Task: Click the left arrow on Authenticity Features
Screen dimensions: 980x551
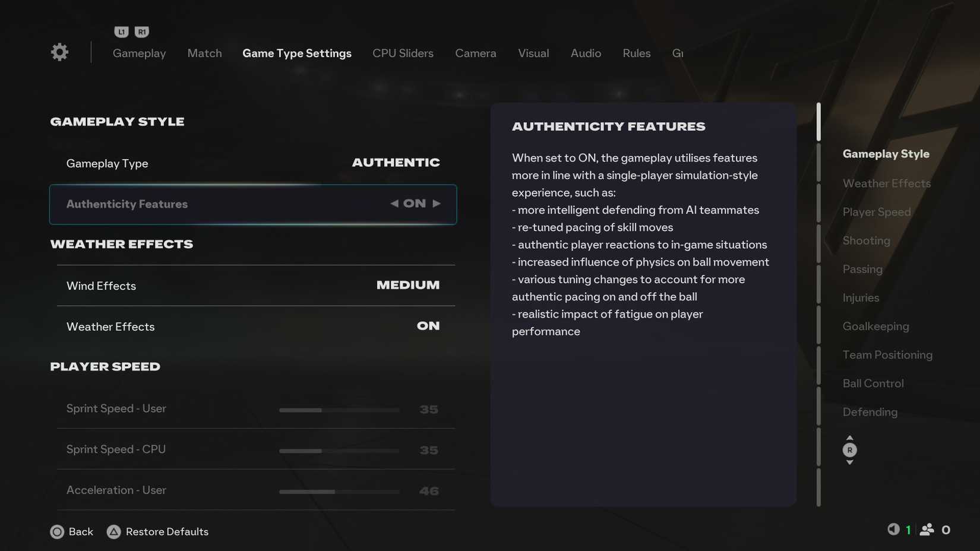Action: [393, 204]
